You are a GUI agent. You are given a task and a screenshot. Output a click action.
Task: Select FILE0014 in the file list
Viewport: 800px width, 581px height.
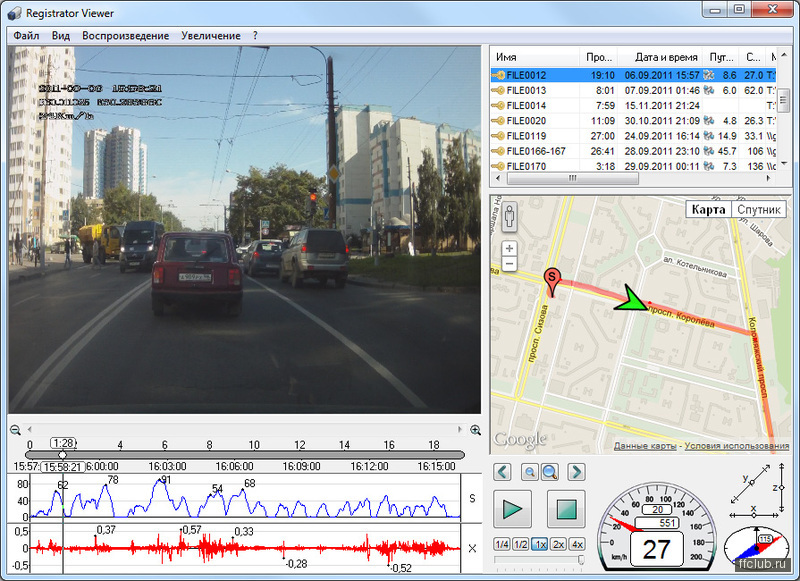pos(633,106)
